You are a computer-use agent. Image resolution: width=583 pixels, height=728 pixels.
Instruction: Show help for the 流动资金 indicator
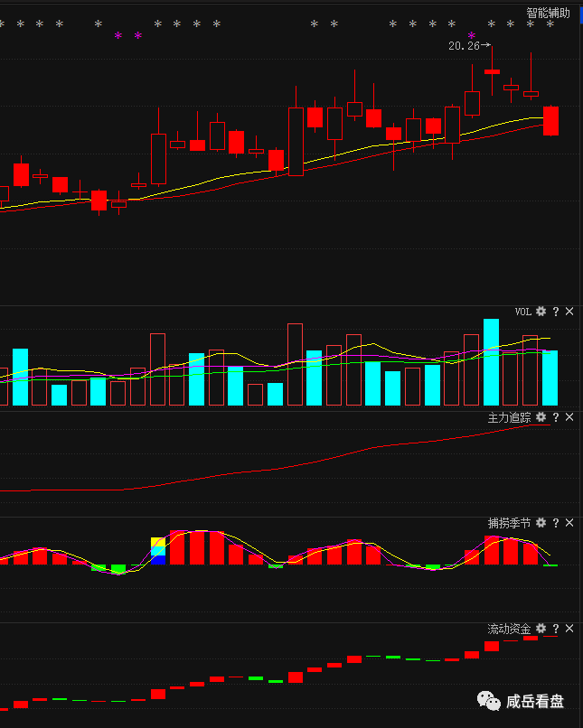click(556, 629)
